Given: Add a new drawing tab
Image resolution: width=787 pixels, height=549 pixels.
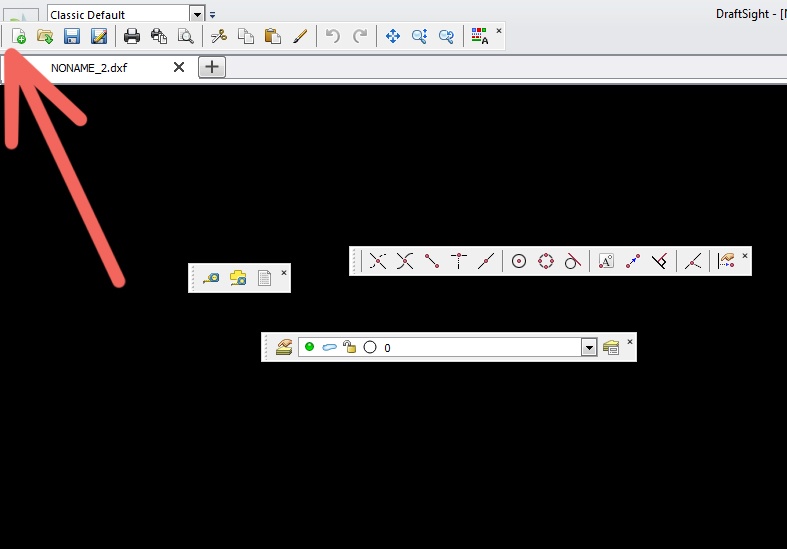Looking at the screenshot, I should click(212, 67).
